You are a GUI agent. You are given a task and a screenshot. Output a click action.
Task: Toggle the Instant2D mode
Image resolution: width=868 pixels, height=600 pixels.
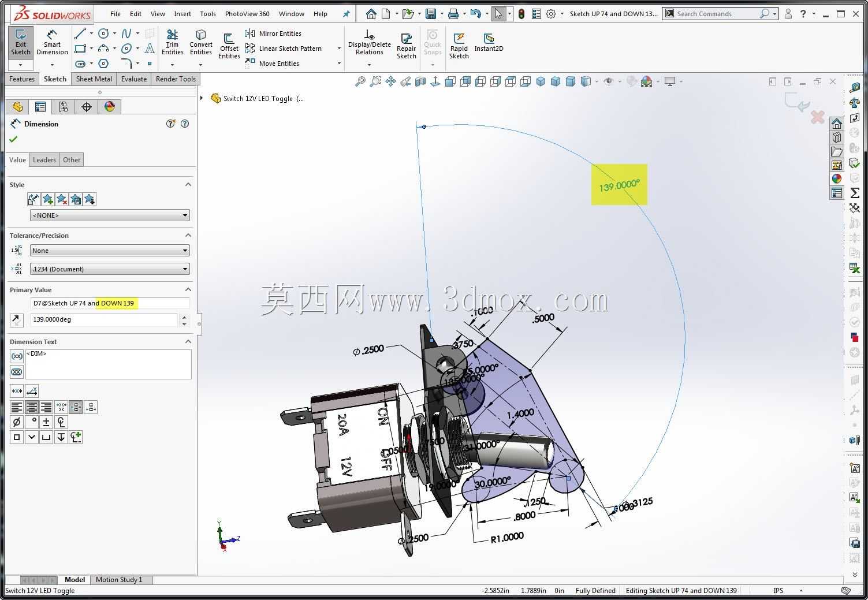coord(489,42)
